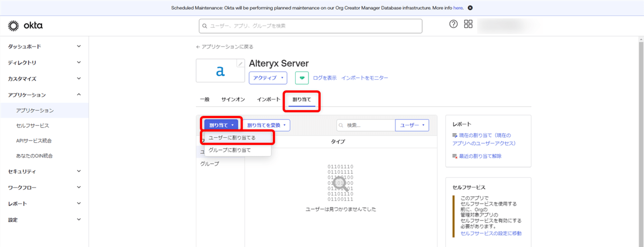The width and height of the screenshot is (644, 247).
Task: Go back via アプリケーションに戻る
Action: point(224,47)
